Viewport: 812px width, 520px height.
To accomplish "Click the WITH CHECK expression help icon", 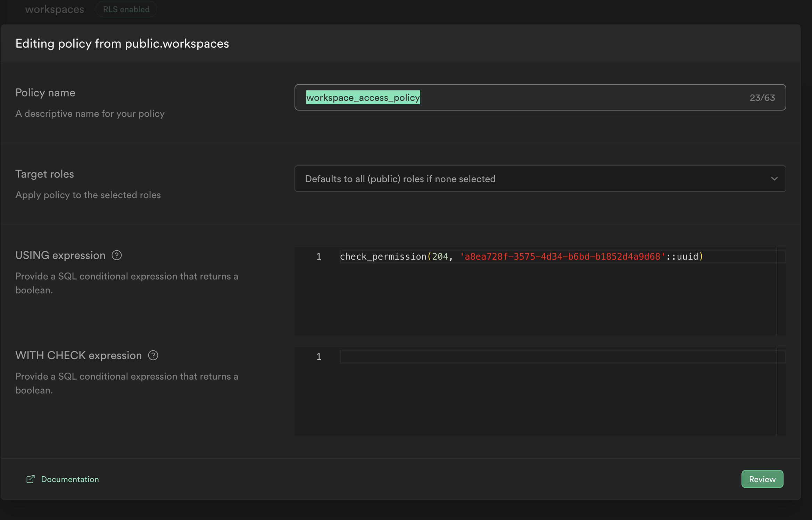I will (x=153, y=355).
